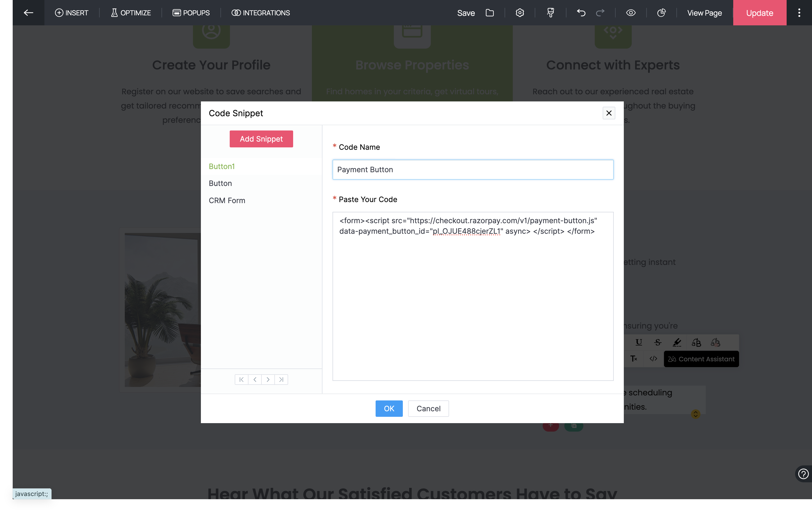Click the design paint roller icon

tap(550, 13)
